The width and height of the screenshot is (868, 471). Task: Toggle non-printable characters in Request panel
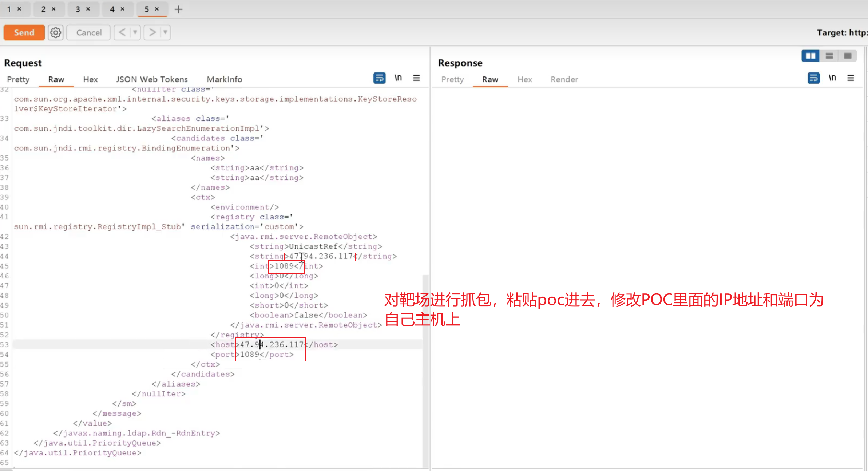pyautogui.click(x=398, y=78)
